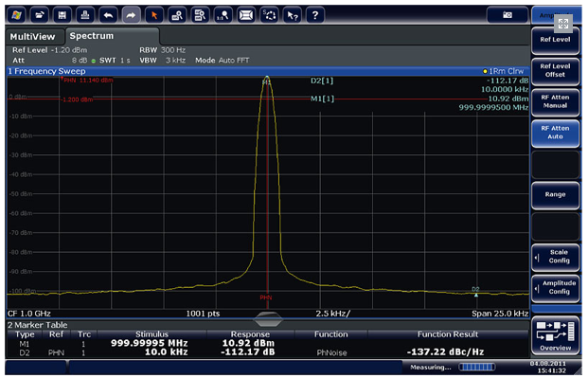The height and width of the screenshot is (378, 588).
Task: Open the Windows start icon in toolbar
Action: (x=16, y=15)
